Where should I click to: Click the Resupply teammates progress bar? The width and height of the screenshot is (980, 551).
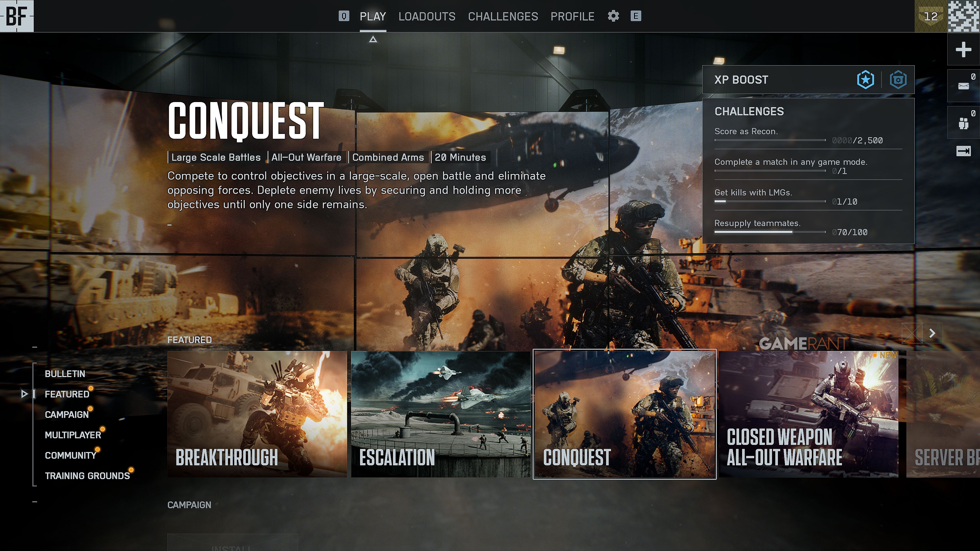(x=770, y=232)
